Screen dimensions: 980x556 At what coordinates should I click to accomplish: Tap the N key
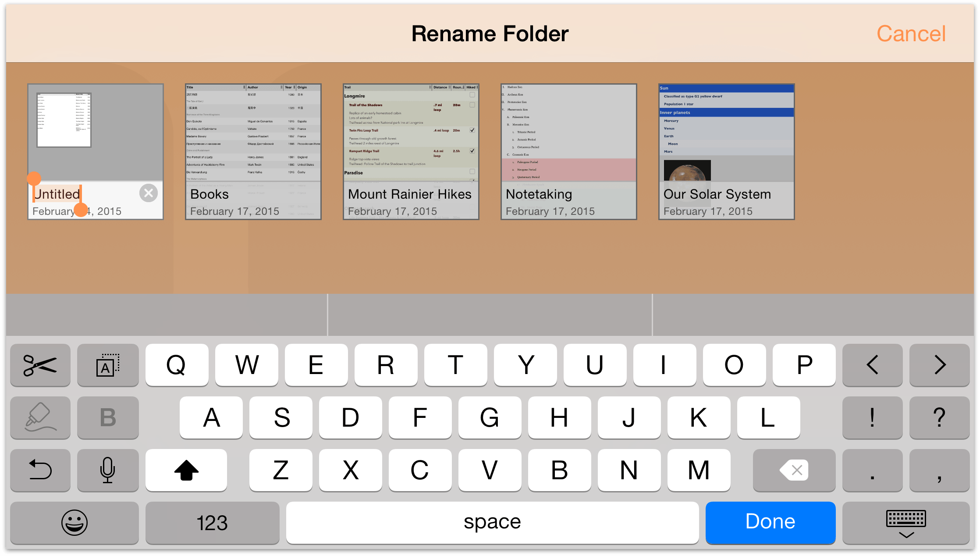point(629,470)
